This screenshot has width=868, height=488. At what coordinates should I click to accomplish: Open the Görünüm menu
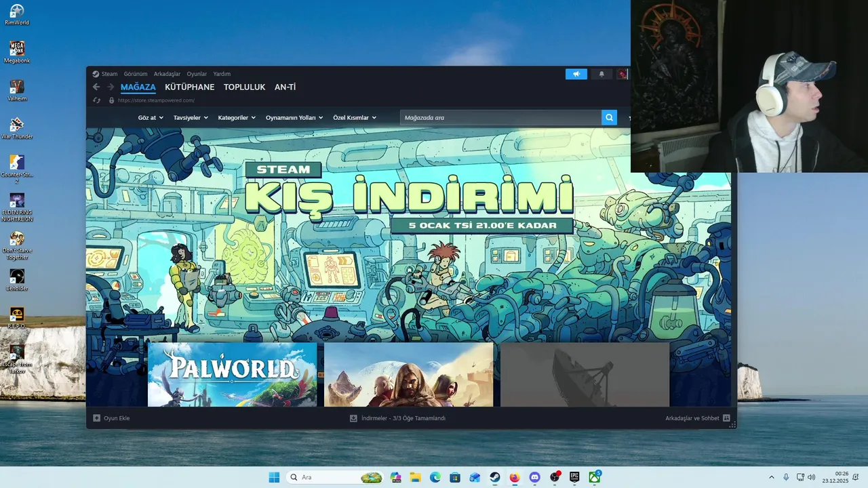pos(136,74)
